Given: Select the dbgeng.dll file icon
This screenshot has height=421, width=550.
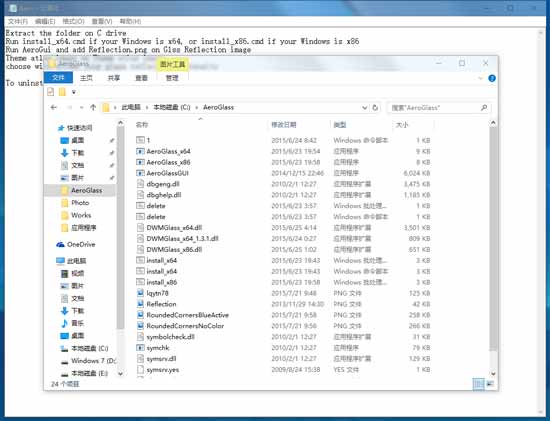Looking at the screenshot, I should 140,184.
